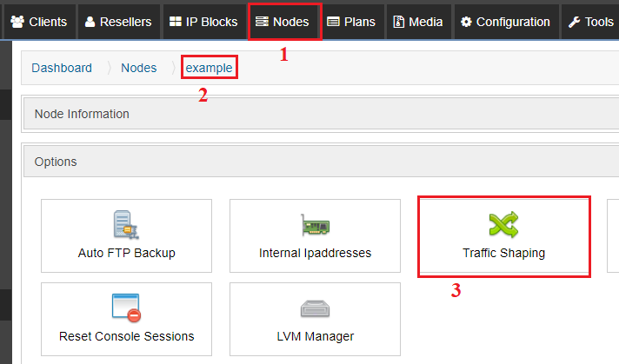Go to Dashboard breadcrumb link
619x364 pixels.
point(62,68)
